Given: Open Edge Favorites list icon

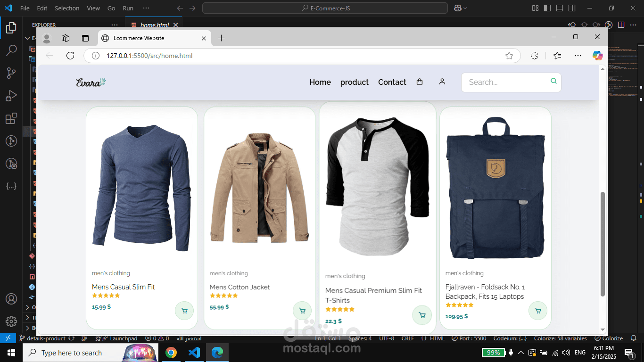Looking at the screenshot, I should coord(557,56).
